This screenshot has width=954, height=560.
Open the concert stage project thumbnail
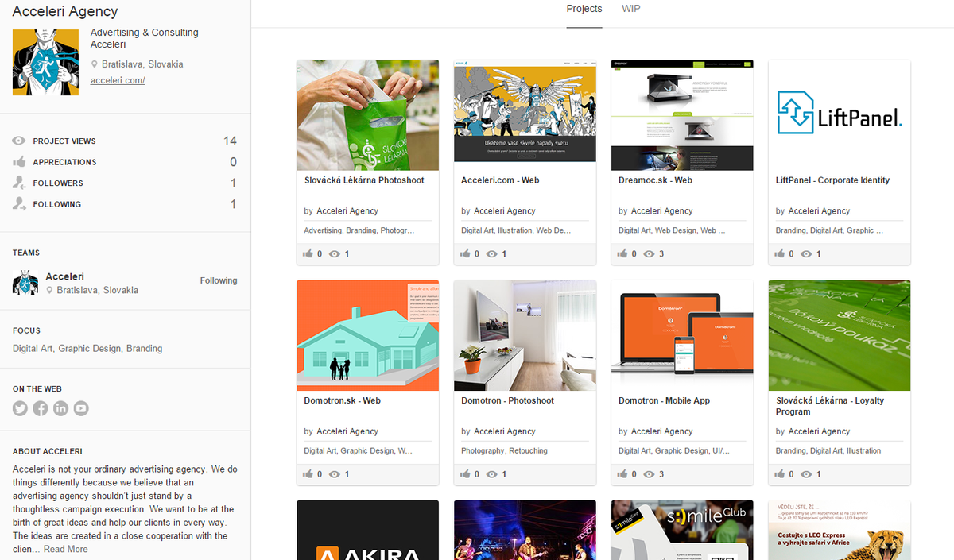pyautogui.click(x=525, y=530)
